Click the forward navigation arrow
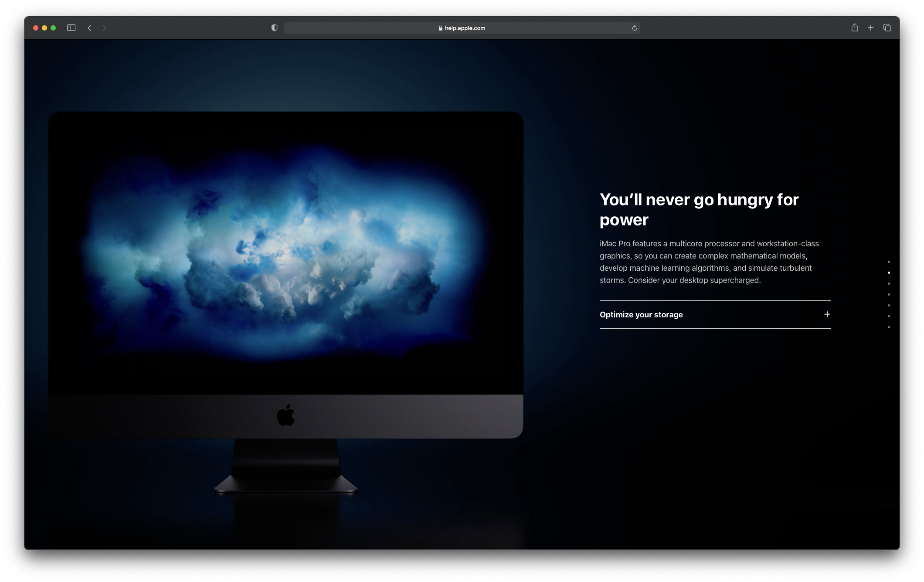Screen dimensions: 924x582 (104, 28)
